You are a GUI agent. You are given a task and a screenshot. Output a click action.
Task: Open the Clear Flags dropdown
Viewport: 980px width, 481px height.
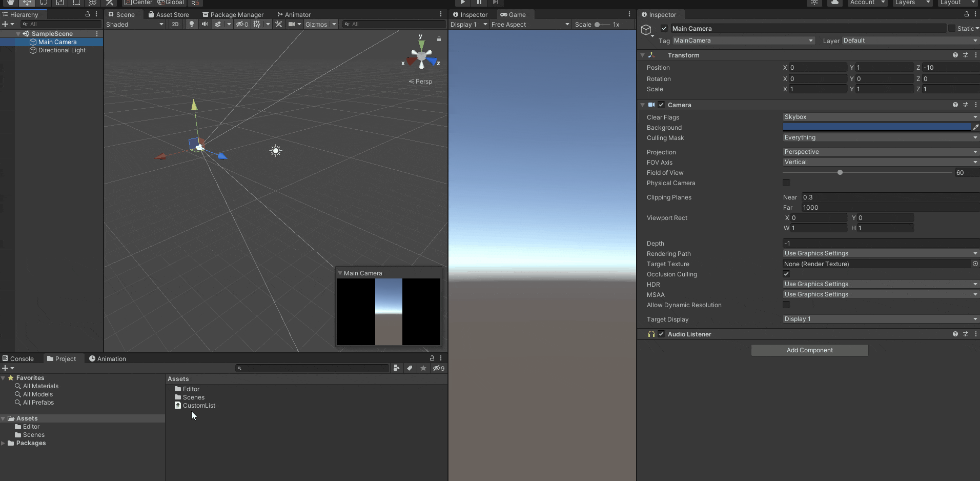click(x=879, y=117)
